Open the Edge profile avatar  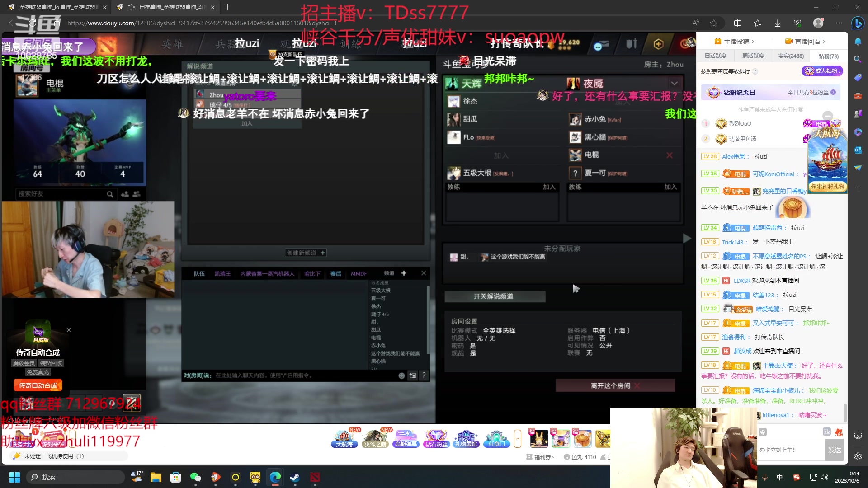[818, 23]
